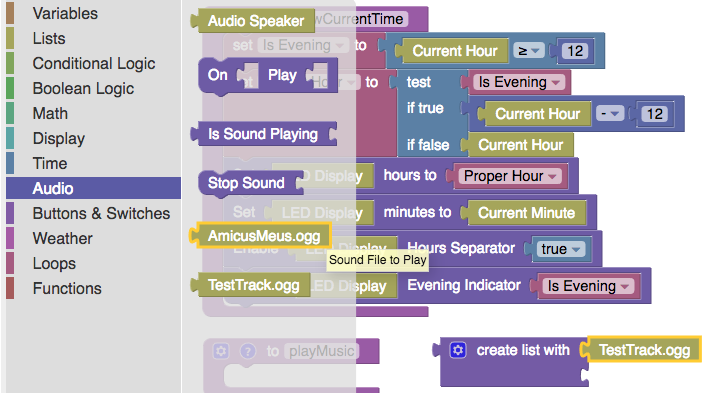This screenshot has height=393, width=709.
Task: Open the Weather category
Action: [x=62, y=238]
